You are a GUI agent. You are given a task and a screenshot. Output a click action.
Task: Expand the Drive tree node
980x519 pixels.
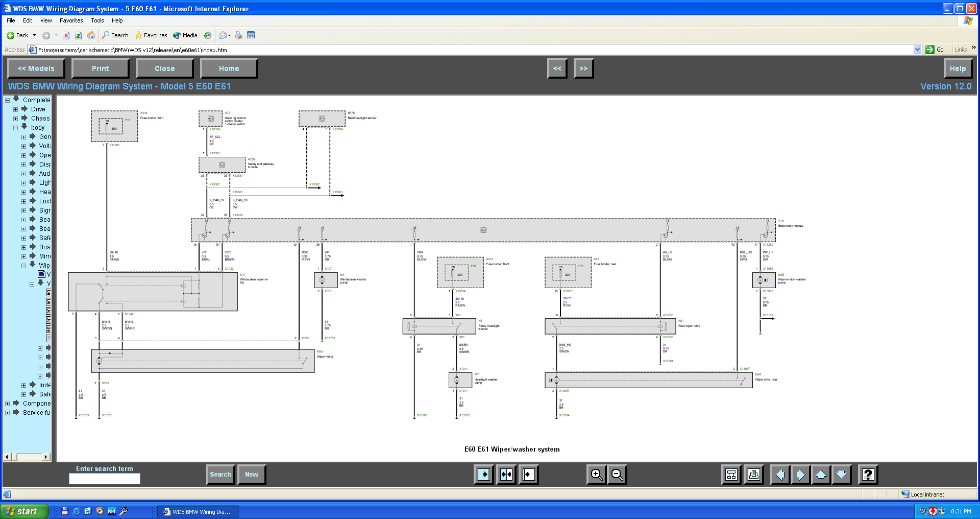[15, 109]
